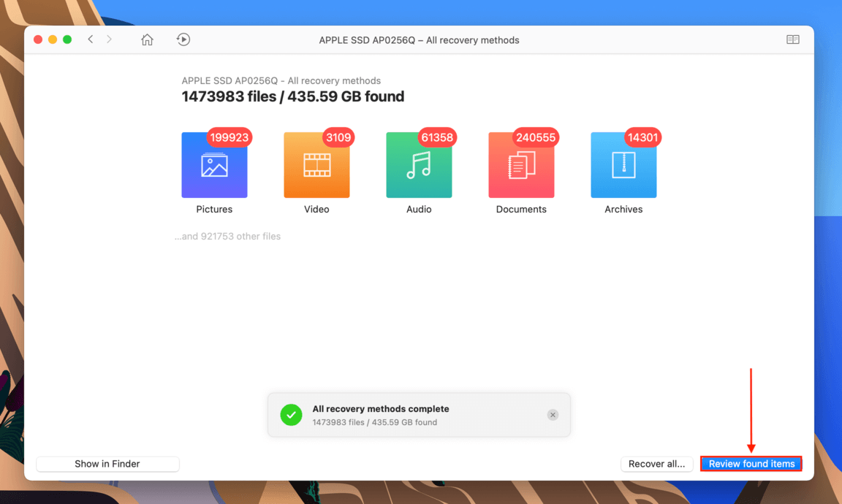
Task: Click the red close window button
Action: (38, 39)
